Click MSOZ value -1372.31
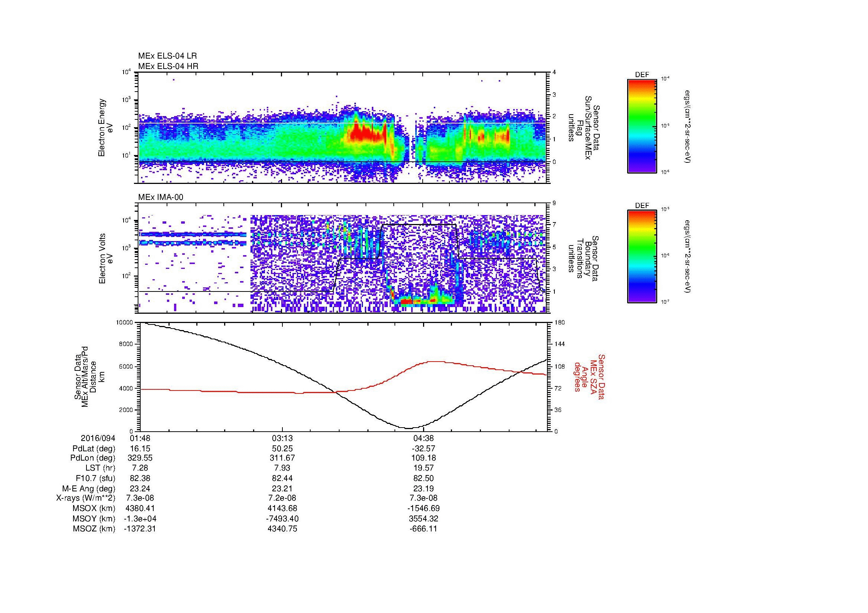 (x=140, y=529)
